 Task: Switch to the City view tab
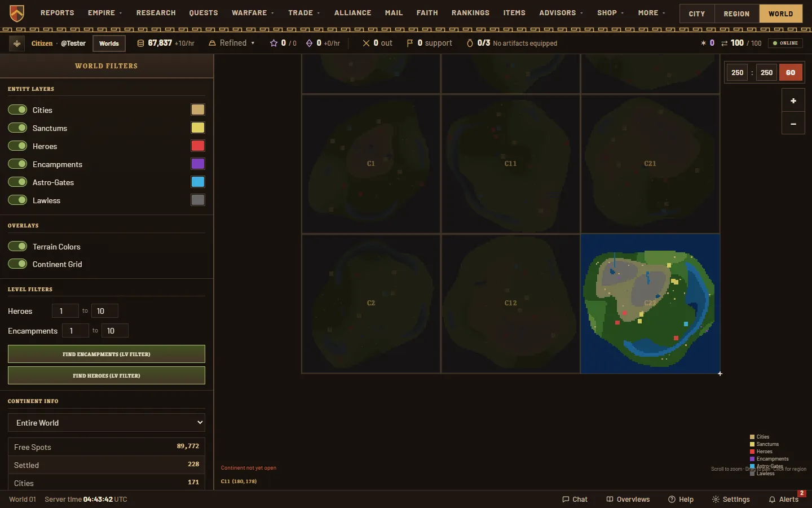tap(697, 14)
